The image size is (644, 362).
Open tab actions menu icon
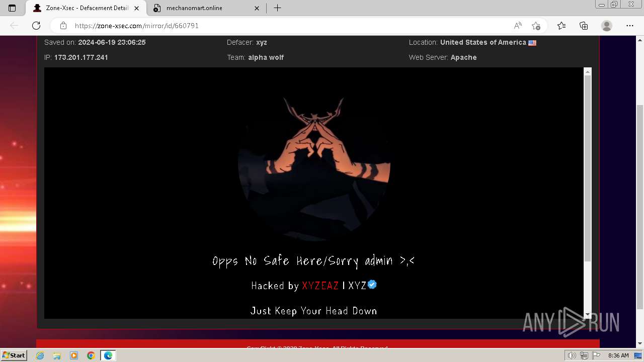coord(12,8)
